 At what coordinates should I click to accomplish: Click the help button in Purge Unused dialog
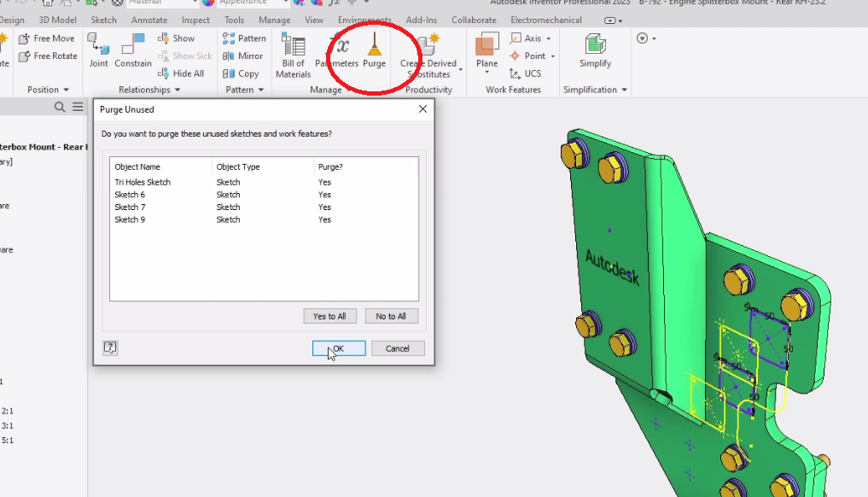click(110, 348)
